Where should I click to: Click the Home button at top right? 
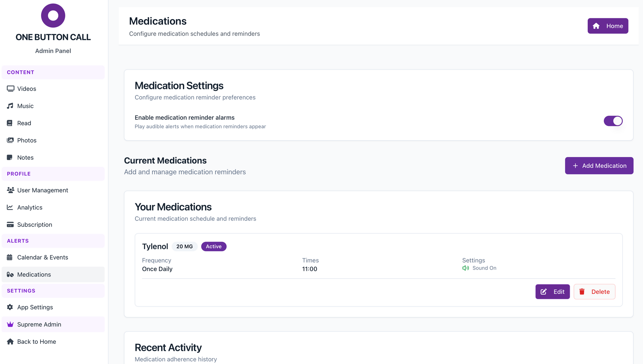[x=608, y=26]
